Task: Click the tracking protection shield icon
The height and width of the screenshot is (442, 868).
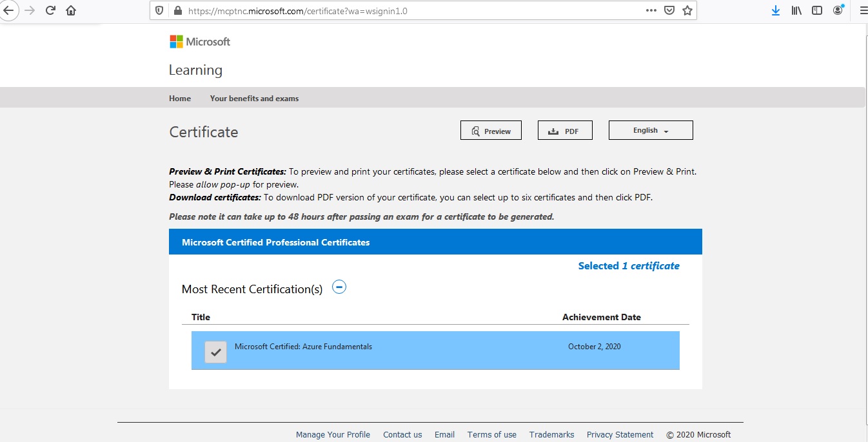Action: click(x=159, y=10)
